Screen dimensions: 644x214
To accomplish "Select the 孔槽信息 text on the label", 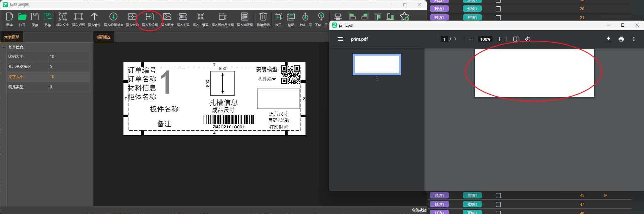I will click(223, 103).
